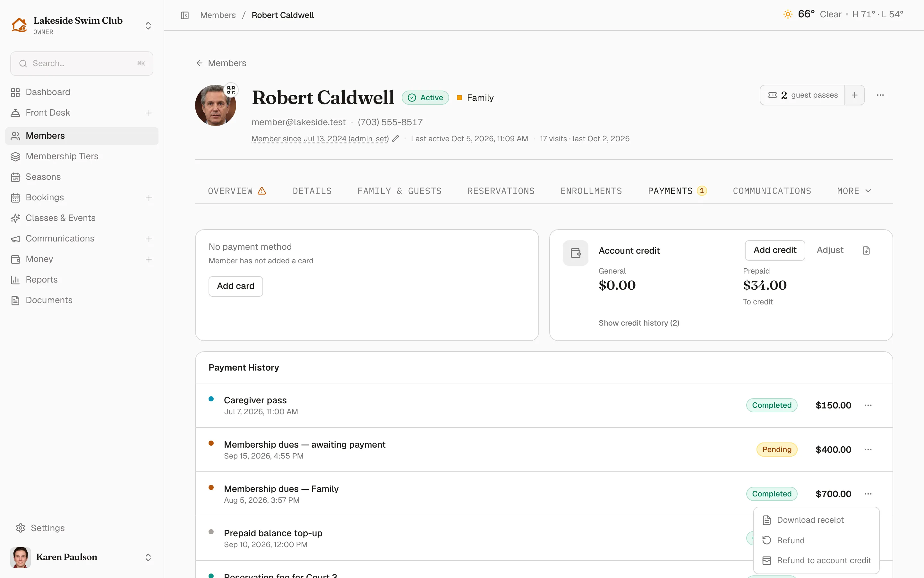
Task: Edit the member since date pencil icon
Action: [396, 139]
